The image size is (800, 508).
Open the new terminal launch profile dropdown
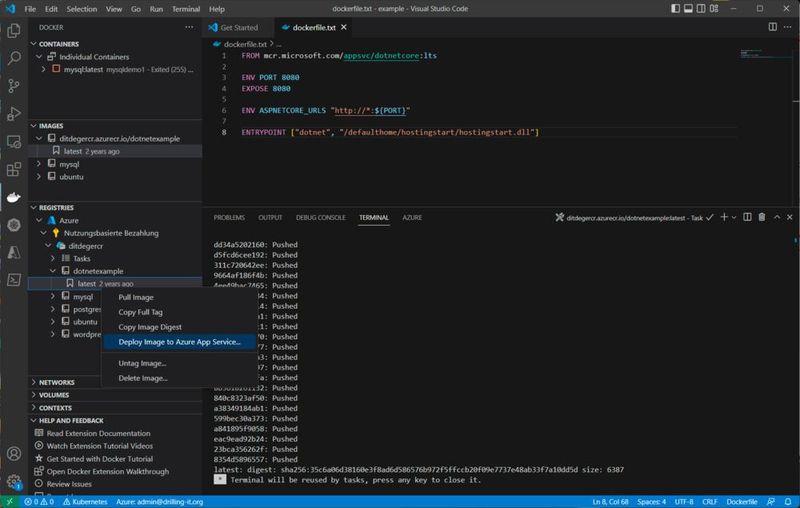coord(733,217)
